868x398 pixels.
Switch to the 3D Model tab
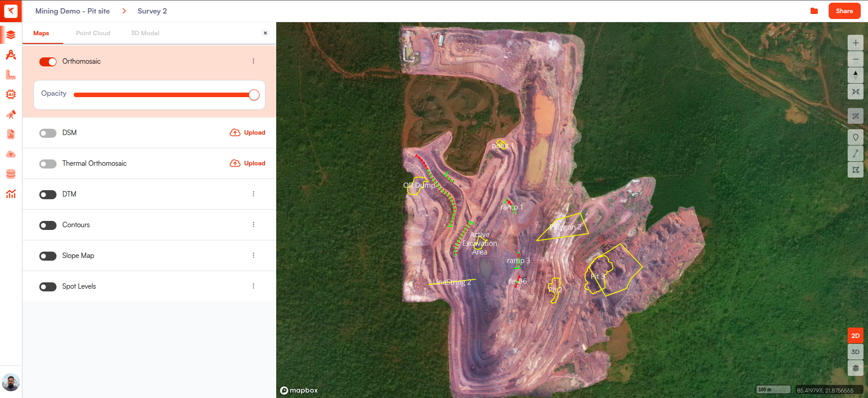click(x=145, y=33)
